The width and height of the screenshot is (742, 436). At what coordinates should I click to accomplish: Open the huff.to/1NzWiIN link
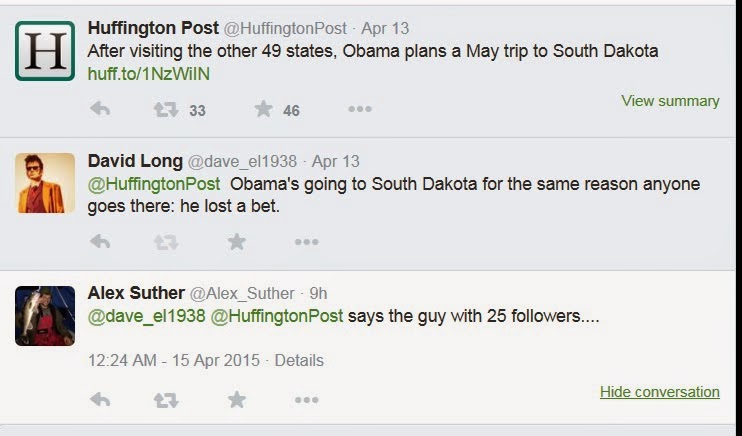(x=149, y=74)
